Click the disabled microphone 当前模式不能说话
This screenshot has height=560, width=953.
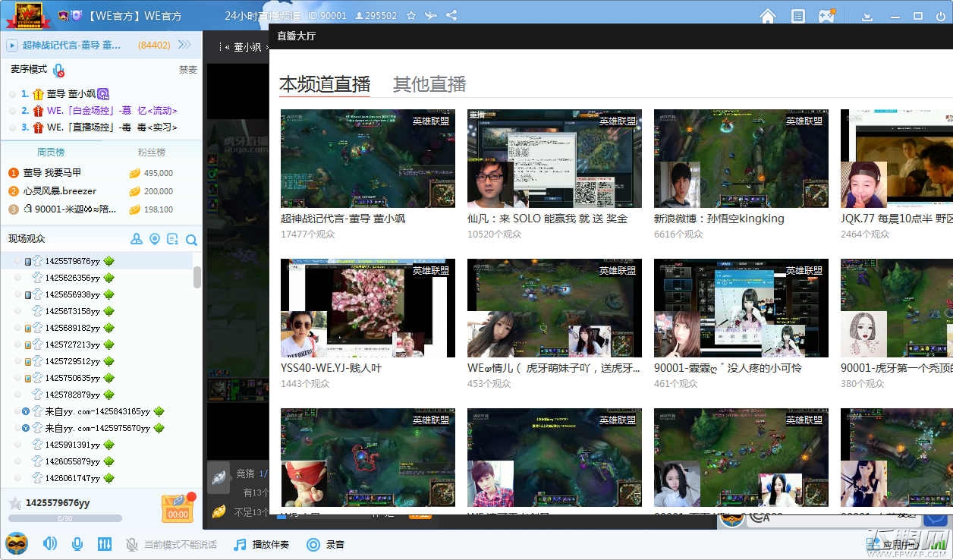[x=171, y=544]
